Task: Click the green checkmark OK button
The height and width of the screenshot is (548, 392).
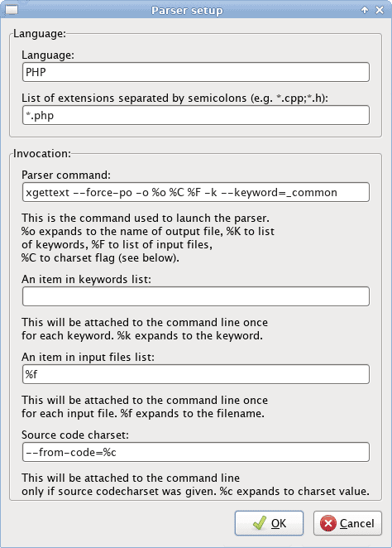Action: [x=269, y=523]
